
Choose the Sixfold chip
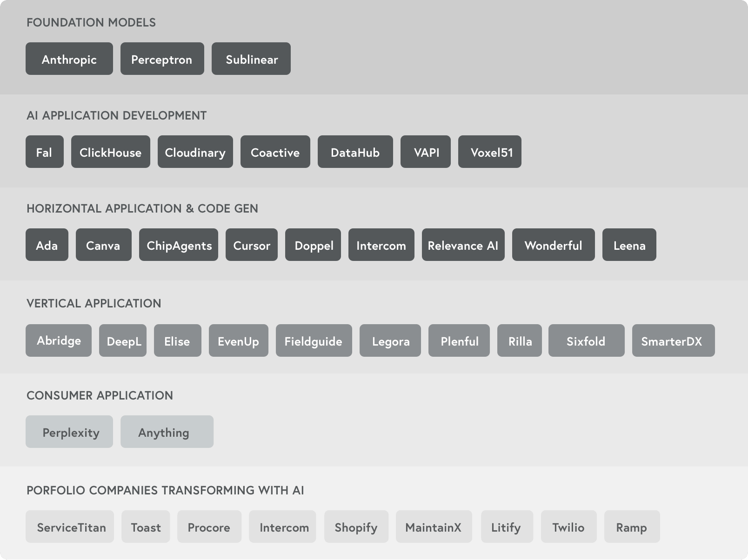coord(587,340)
